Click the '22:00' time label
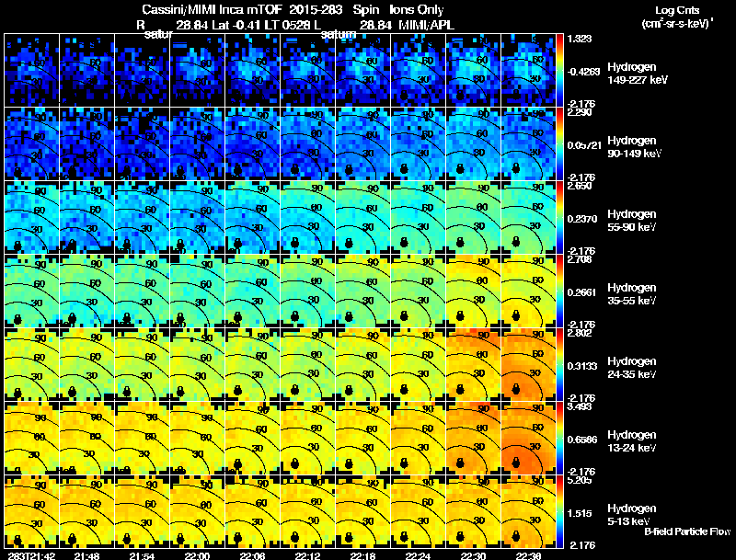Viewport: 736px width, 560px height. pos(197,555)
